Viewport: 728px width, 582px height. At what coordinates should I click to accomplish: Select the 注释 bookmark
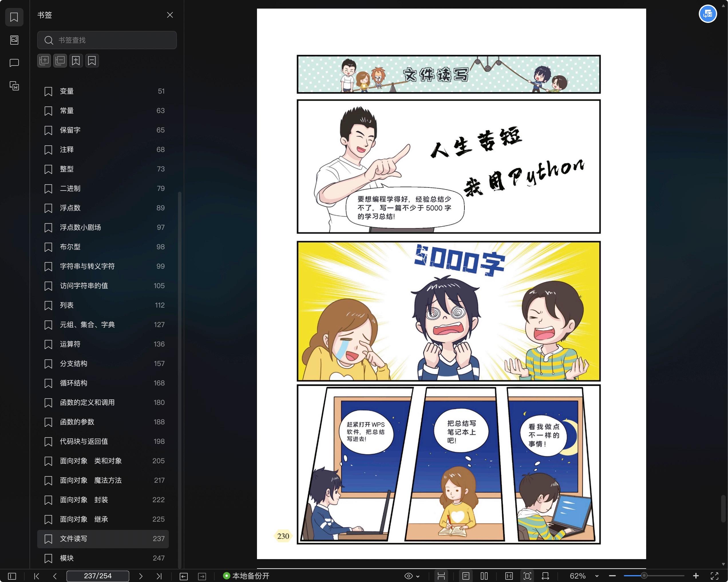tap(103, 150)
